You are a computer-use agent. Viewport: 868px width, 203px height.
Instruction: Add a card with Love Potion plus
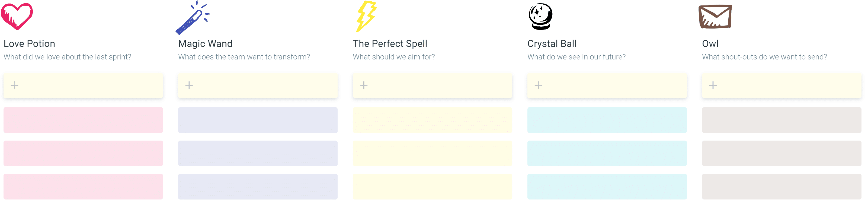[x=14, y=85]
